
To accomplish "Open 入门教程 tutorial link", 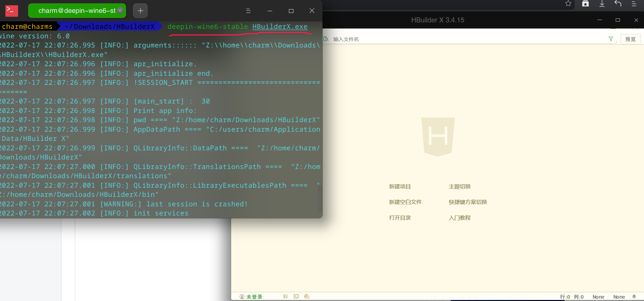I will (x=459, y=218).
